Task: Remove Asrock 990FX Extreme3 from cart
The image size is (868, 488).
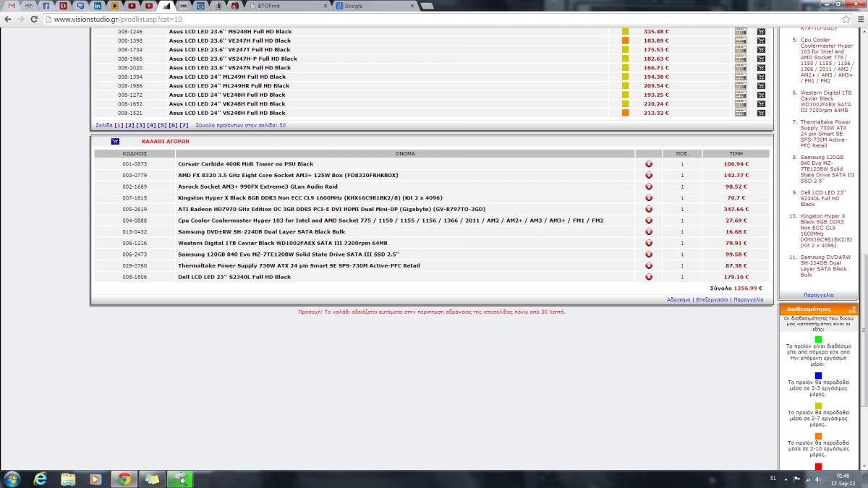Action: tap(649, 187)
